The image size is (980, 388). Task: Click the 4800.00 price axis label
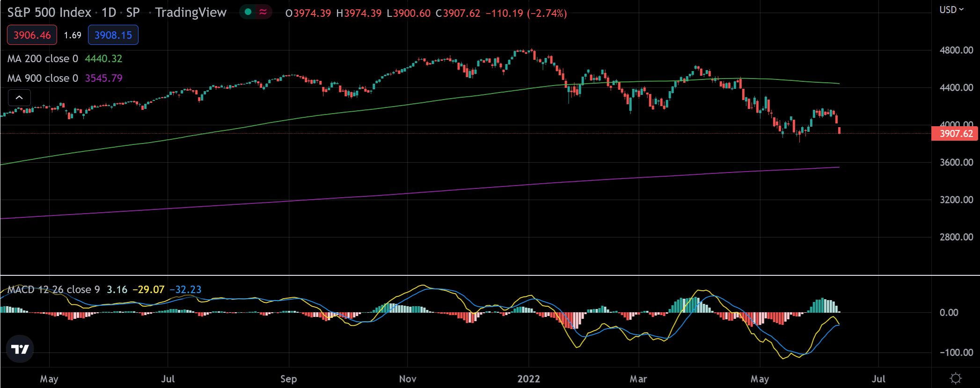956,50
